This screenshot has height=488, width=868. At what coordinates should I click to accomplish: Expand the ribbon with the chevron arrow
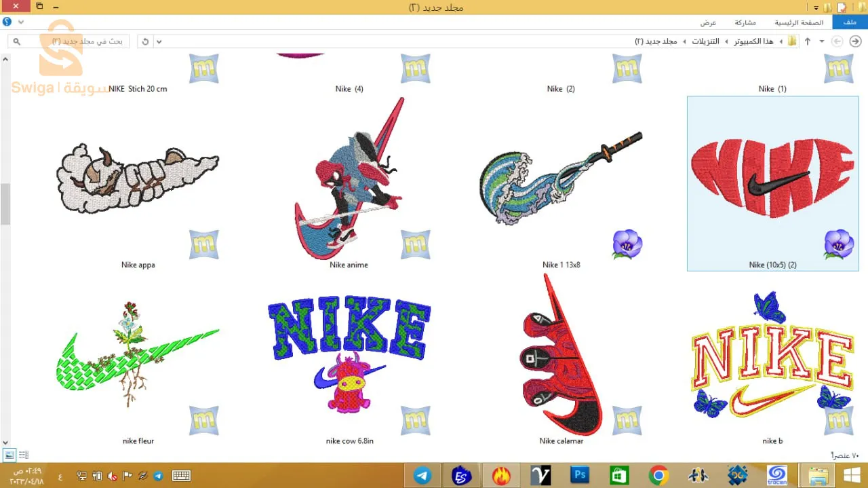pos(21,22)
